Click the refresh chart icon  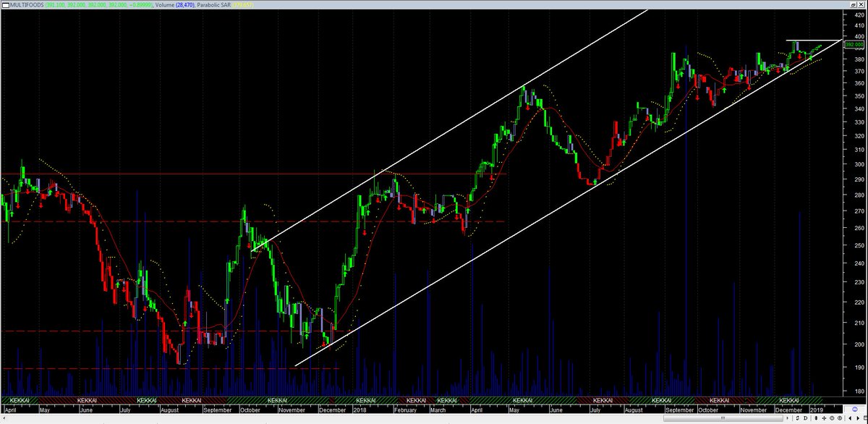[797, 418]
